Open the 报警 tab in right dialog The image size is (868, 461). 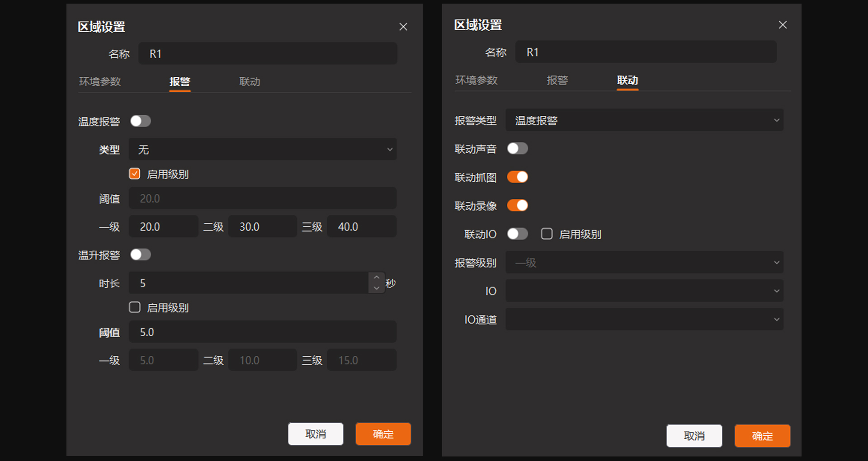tap(557, 80)
